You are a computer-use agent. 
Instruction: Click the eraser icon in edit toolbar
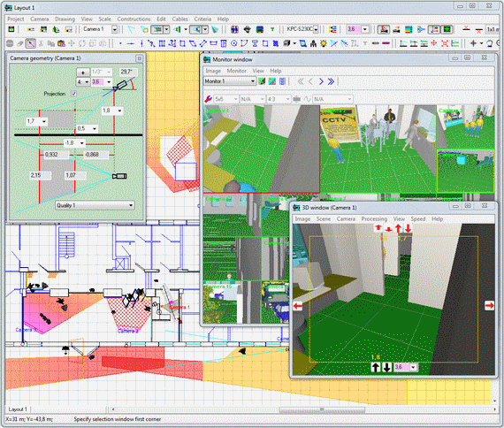pos(20,43)
